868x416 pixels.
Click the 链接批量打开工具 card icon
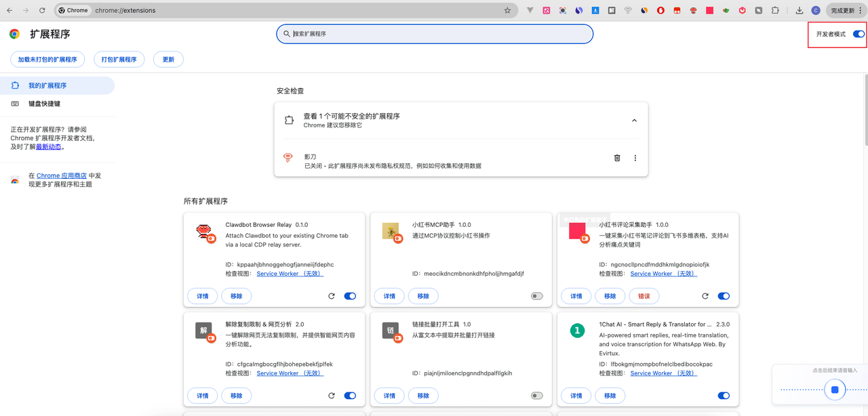click(x=391, y=331)
